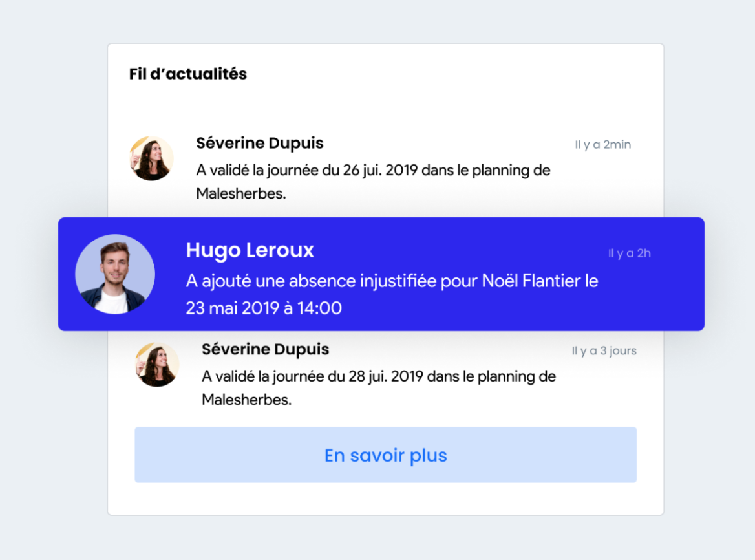755x560 pixels.
Task: Open the message about the 28 jui. 2019 validation
Action: (378, 388)
